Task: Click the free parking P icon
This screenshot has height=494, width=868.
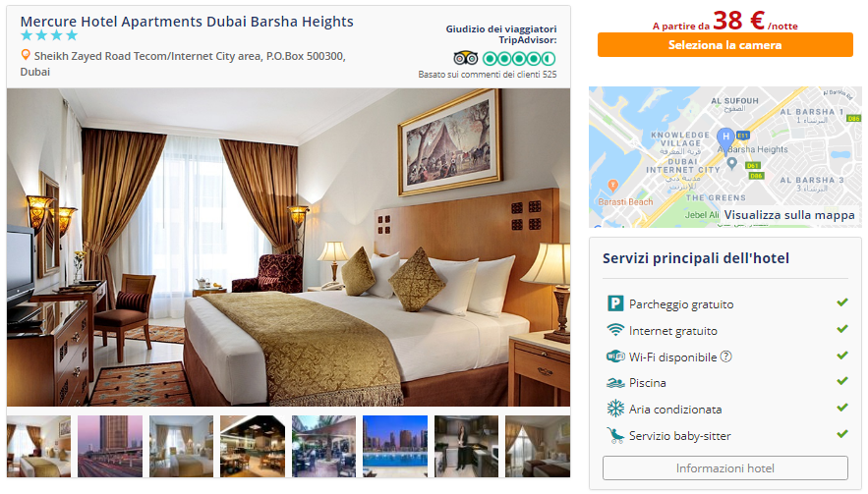Action: (x=615, y=303)
